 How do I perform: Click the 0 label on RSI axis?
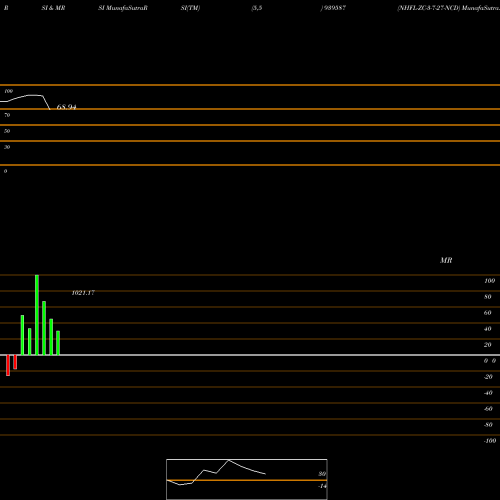[x=5, y=171]
